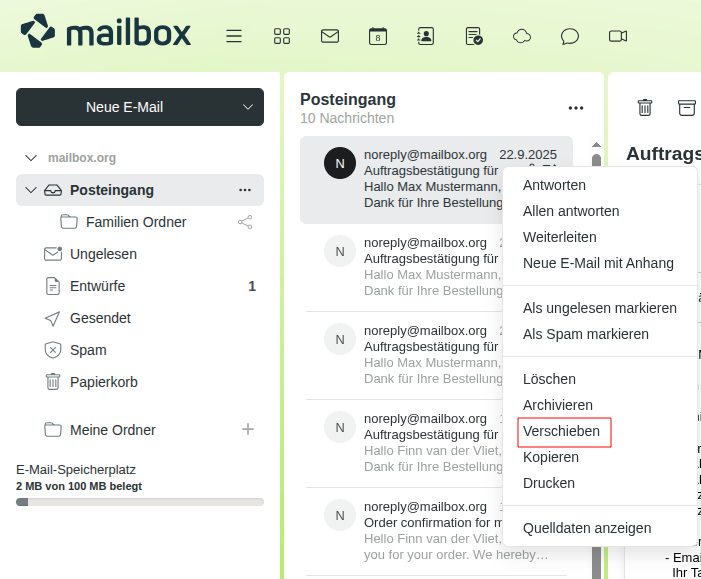
Task: Open Neue E-Mail dropdown arrow
Action: click(x=249, y=107)
